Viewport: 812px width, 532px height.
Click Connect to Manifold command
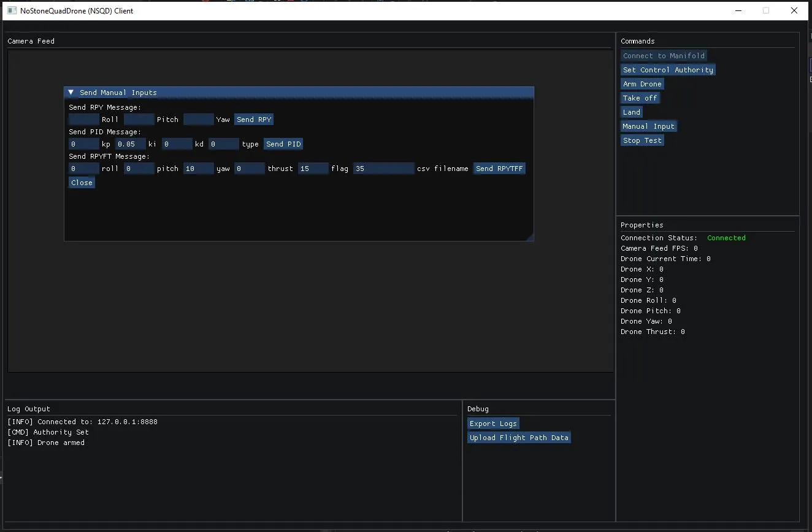(664, 56)
